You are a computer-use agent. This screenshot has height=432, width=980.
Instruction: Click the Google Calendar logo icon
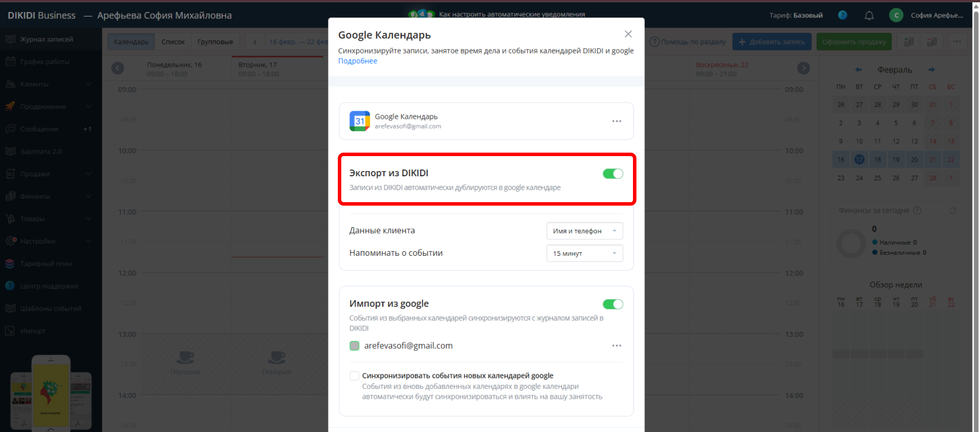pos(360,121)
